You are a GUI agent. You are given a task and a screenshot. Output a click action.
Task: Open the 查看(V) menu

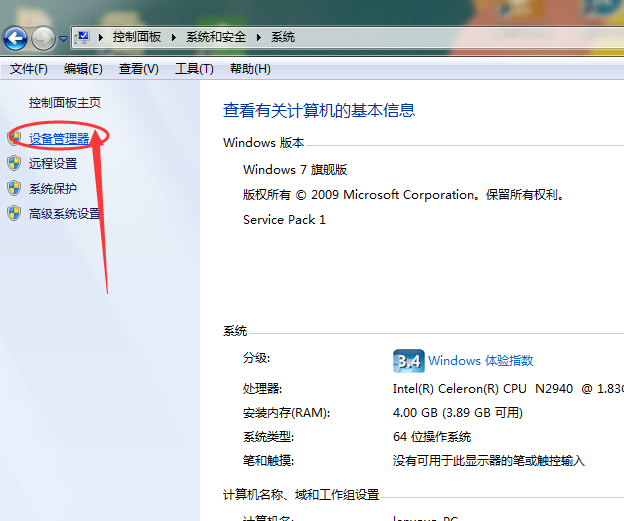point(138,69)
